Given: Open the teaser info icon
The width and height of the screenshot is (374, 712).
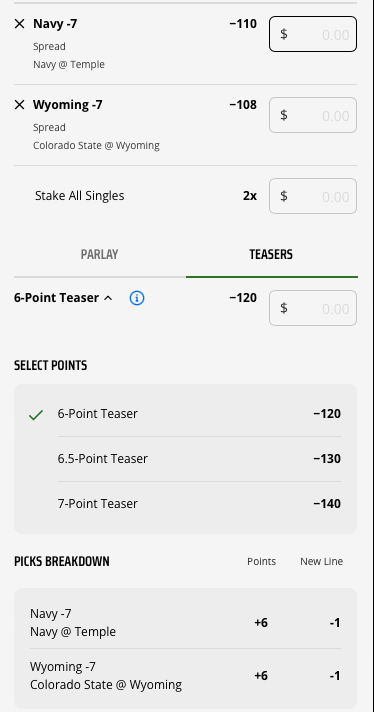Looking at the screenshot, I should point(137,298).
